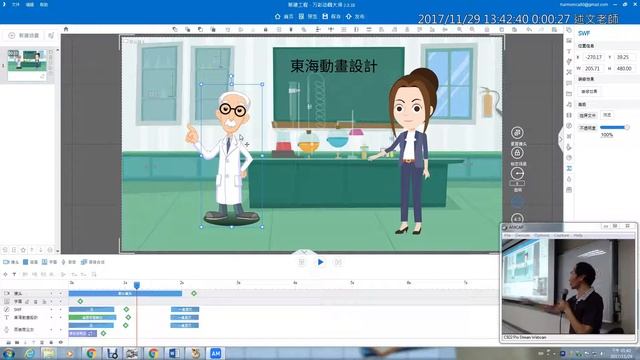Click the X position field showing -270.17
640x360 pixels.
coord(594,57)
